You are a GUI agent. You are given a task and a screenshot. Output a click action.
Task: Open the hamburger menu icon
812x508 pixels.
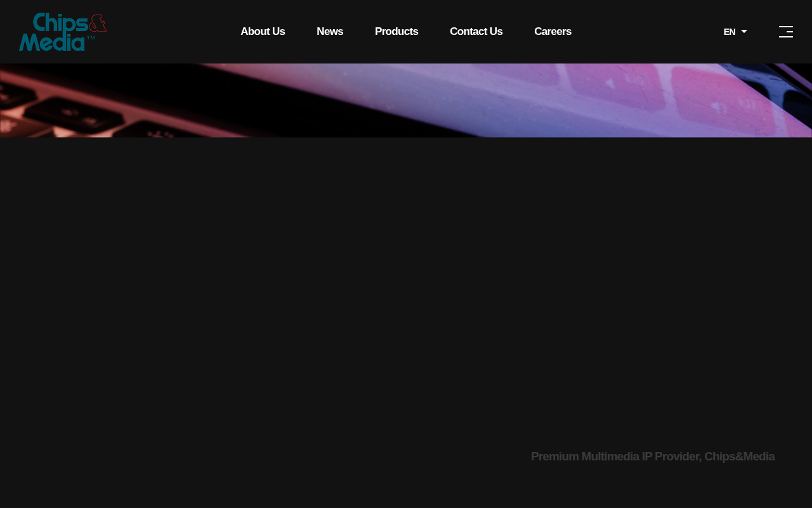click(x=786, y=32)
